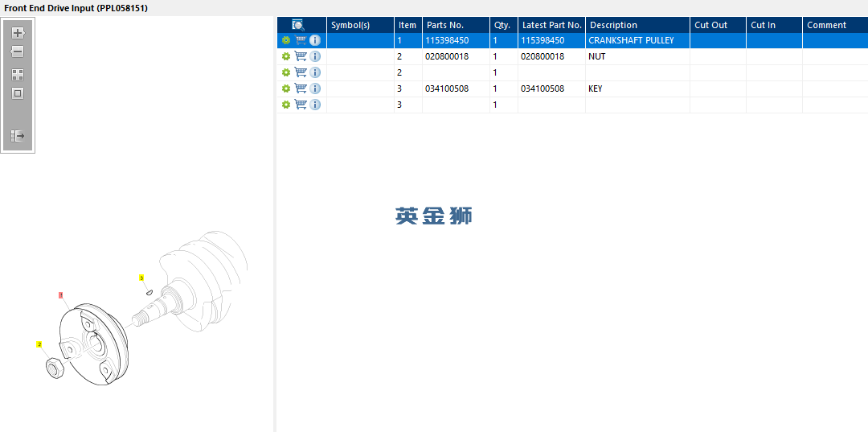Open info icon for NUT row

pyautogui.click(x=315, y=56)
